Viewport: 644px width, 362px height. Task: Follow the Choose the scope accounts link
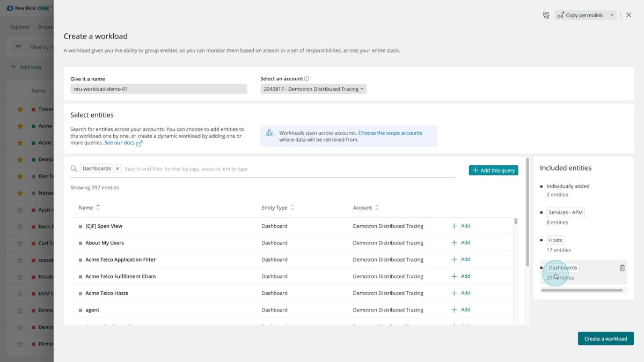[x=390, y=133]
